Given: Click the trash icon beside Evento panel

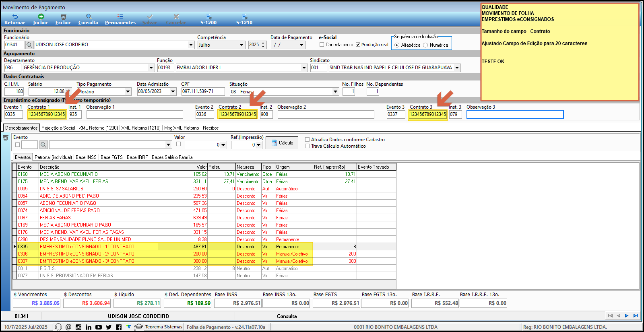Looking at the screenshot, I should [x=6, y=138].
